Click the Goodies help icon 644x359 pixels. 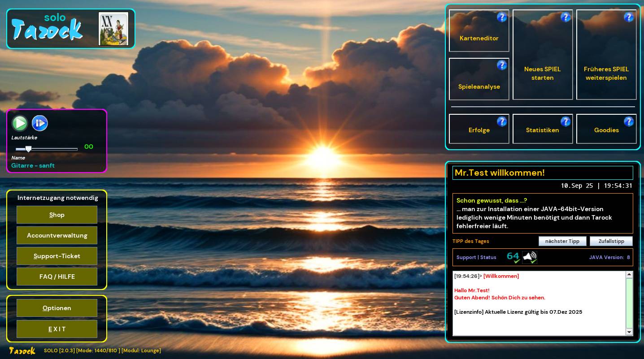pyautogui.click(x=629, y=121)
